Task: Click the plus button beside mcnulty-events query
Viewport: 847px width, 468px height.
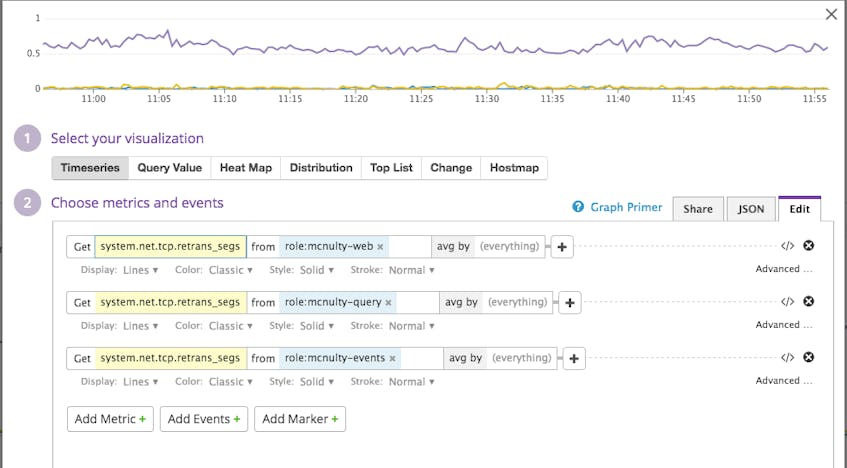Action: [574, 358]
